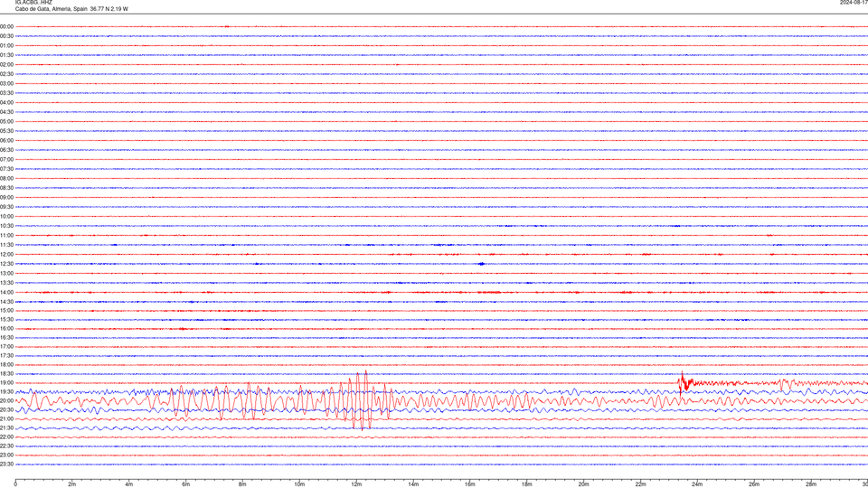Click the 0 tick label on time axis
The width and height of the screenshot is (868, 488).
[x=15, y=484]
